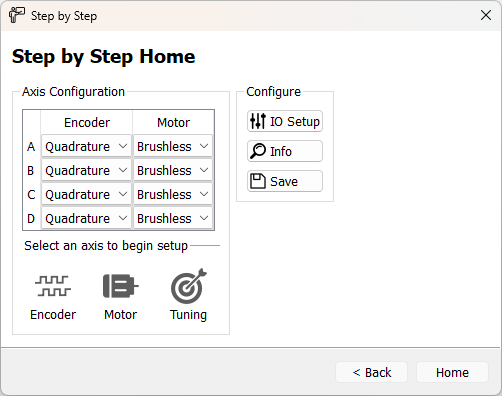Click the Save floppy disk icon
This screenshot has height=396, width=502.
point(258,181)
